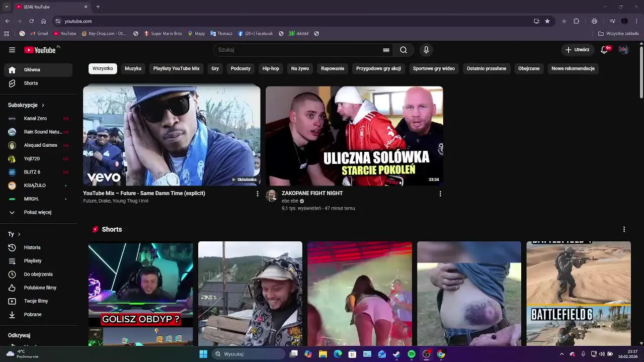
Task: Open the Super Mario Bros bookmark
Action: coord(163,34)
